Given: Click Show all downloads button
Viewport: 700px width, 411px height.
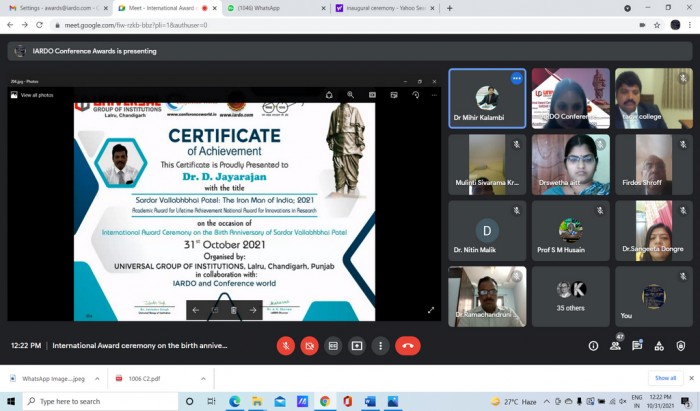Looking at the screenshot, I should coord(666,378).
